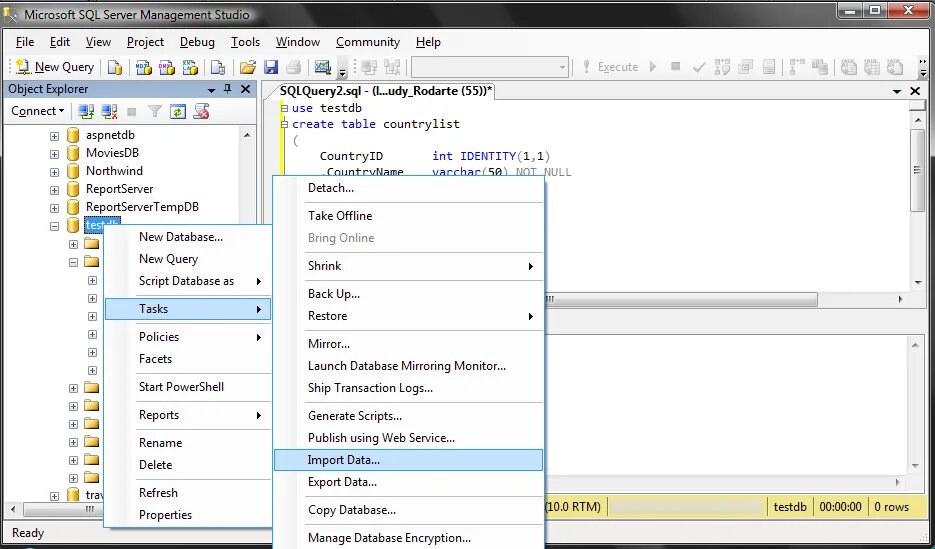The width and height of the screenshot is (935, 549).
Task: Switch to the SQLQuery2.sql tab
Action: point(386,91)
